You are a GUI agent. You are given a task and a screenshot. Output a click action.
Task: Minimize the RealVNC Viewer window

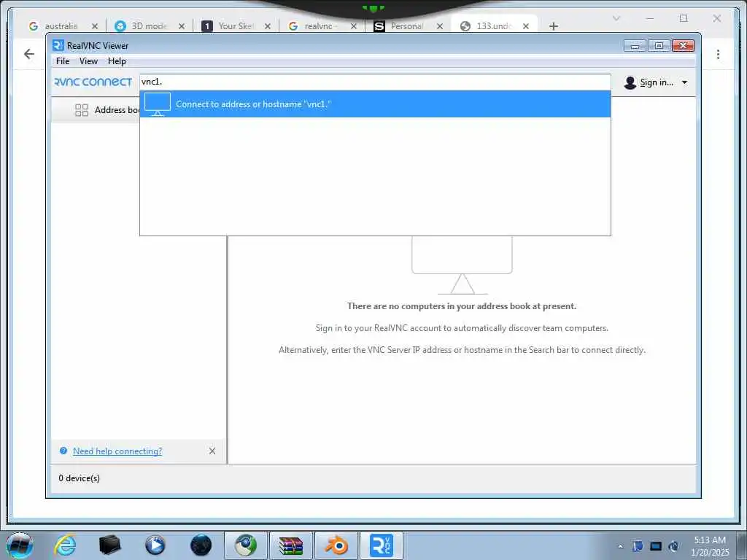(635, 46)
